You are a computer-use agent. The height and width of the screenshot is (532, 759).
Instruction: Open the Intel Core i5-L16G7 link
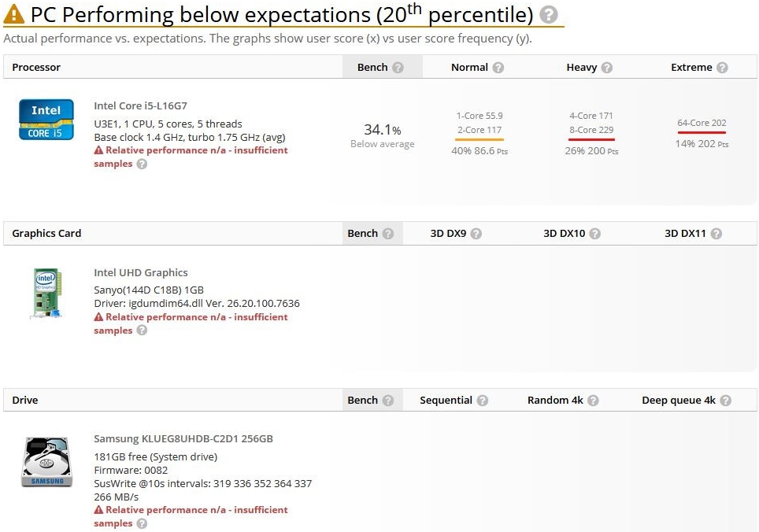(140, 106)
